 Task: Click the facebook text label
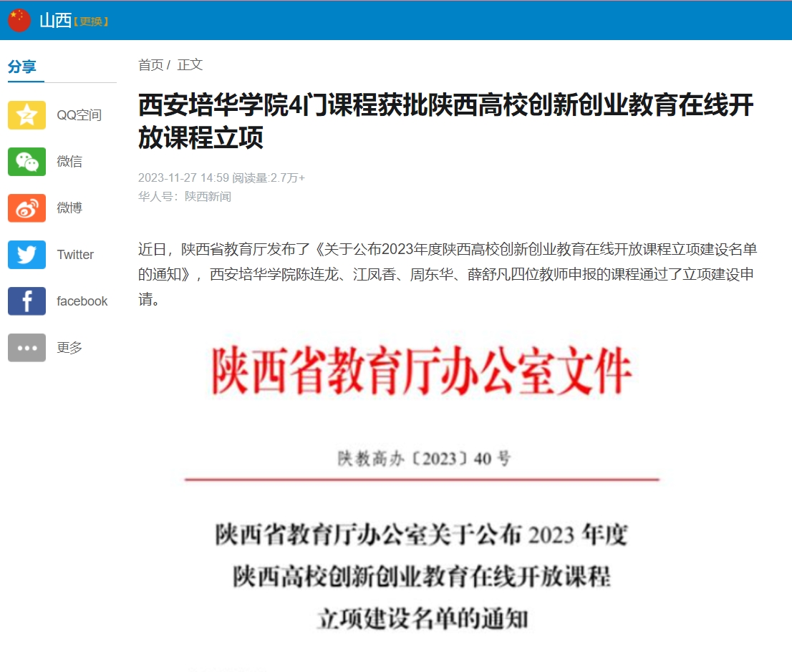coord(82,301)
